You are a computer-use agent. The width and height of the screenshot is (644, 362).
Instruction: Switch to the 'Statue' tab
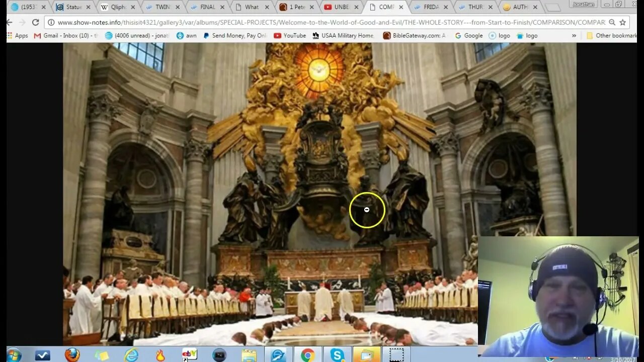tap(73, 7)
